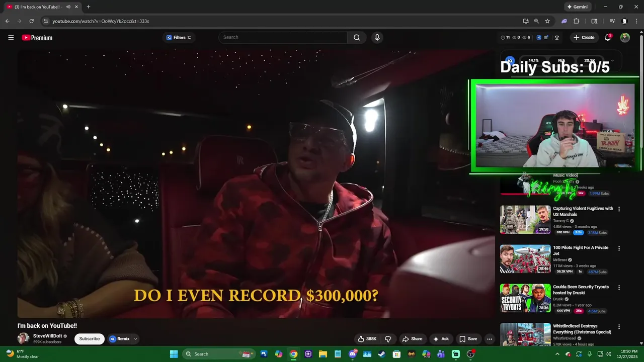644x362 pixels.
Task: Open the vidIQ Filters control
Action: (179, 38)
